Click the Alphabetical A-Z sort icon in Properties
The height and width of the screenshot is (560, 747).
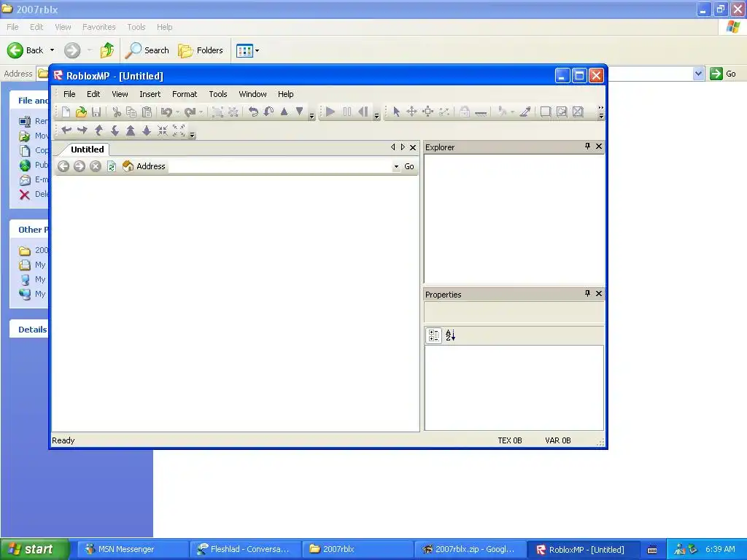click(451, 335)
